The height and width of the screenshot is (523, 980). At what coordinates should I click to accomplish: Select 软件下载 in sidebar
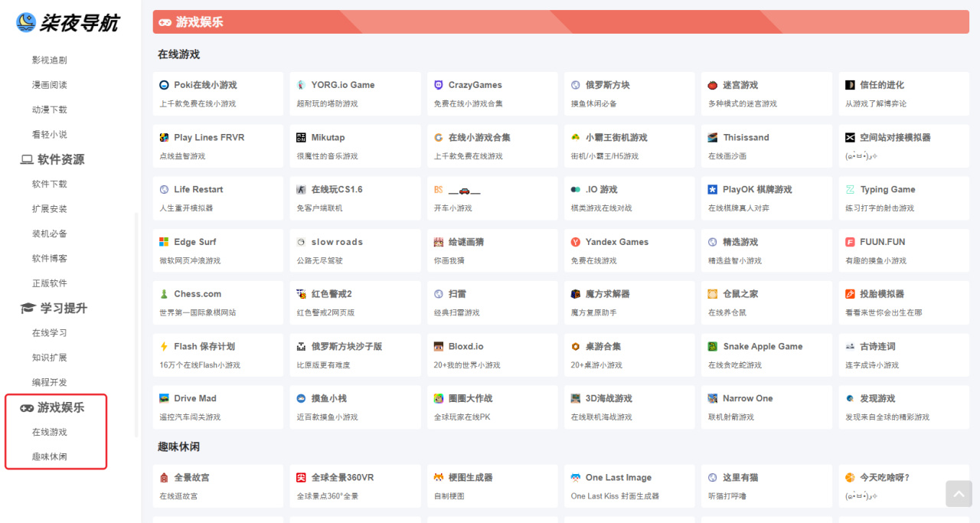pos(50,184)
